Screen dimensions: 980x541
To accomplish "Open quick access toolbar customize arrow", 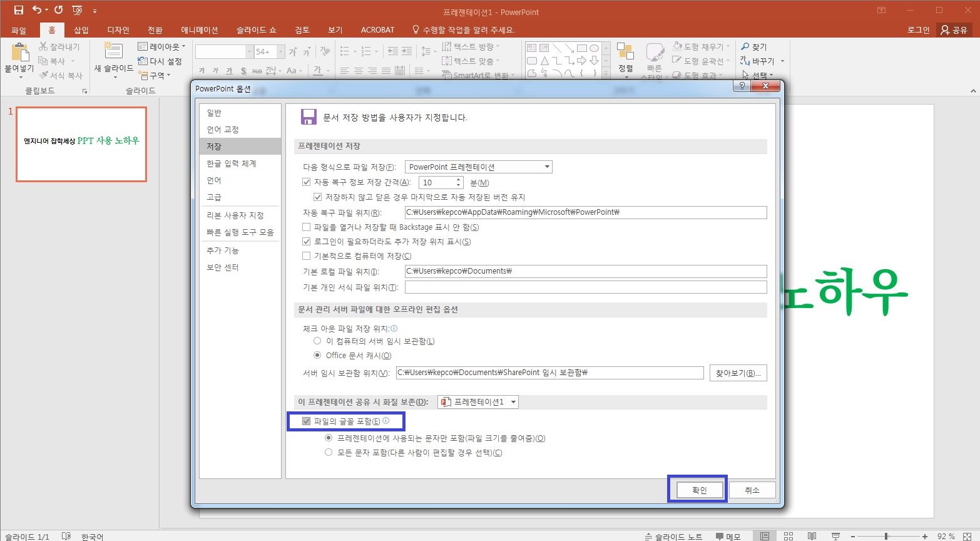I will pyautogui.click(x=94, y=11).
